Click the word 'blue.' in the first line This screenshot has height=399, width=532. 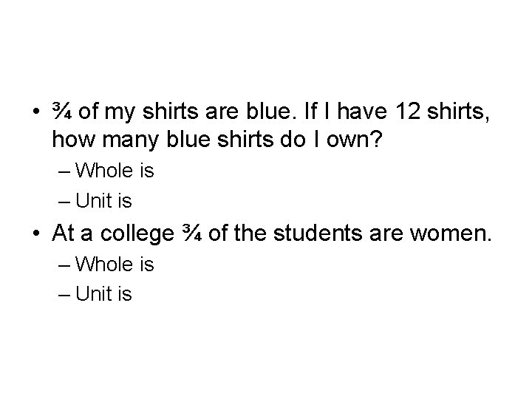tap(269, 111)
